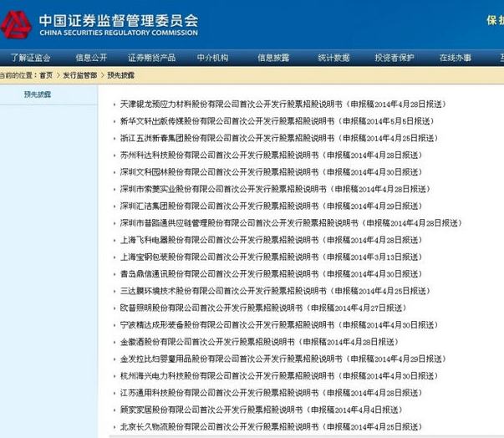Open the 了解证监会 menu
This screenshot has width=504, height=438.
pyautogui.click(x=31, y=58)
